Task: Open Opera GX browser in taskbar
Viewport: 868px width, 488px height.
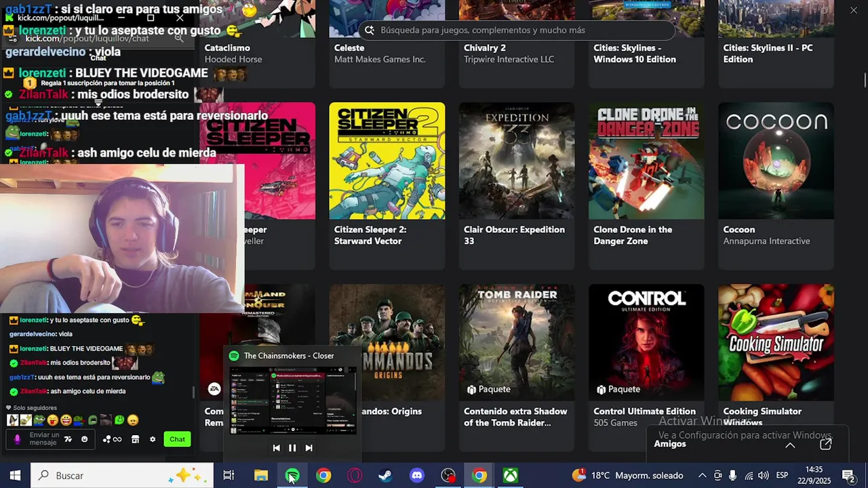Action: tap(355, 476)
